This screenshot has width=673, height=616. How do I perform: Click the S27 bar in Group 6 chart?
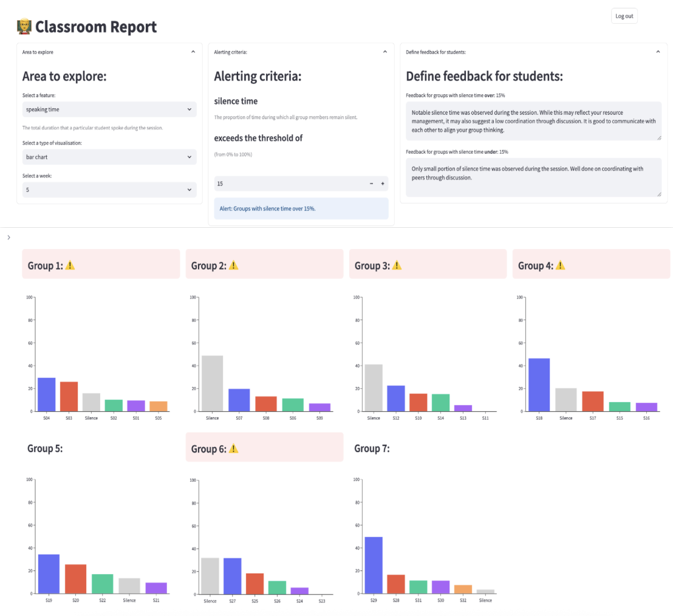click(x=232, y=576)
